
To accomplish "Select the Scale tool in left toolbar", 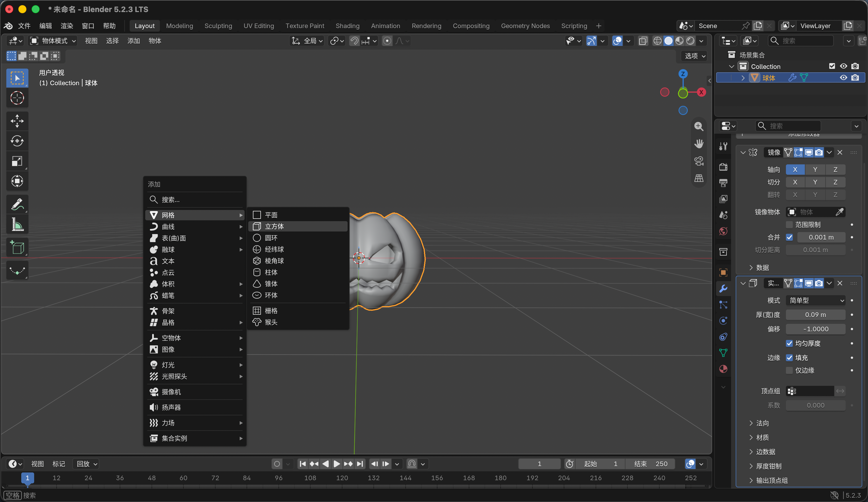I will click(17, 161).
